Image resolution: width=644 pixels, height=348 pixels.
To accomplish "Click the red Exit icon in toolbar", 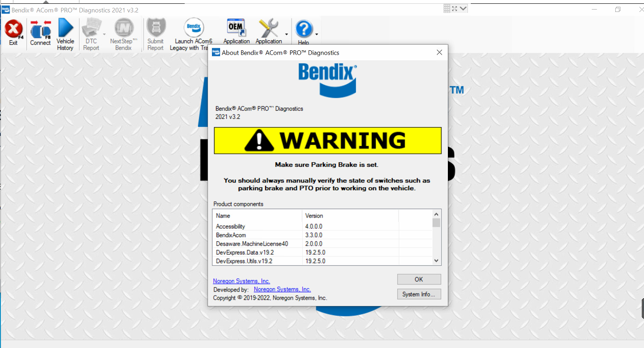I will (x=13, y=29).
